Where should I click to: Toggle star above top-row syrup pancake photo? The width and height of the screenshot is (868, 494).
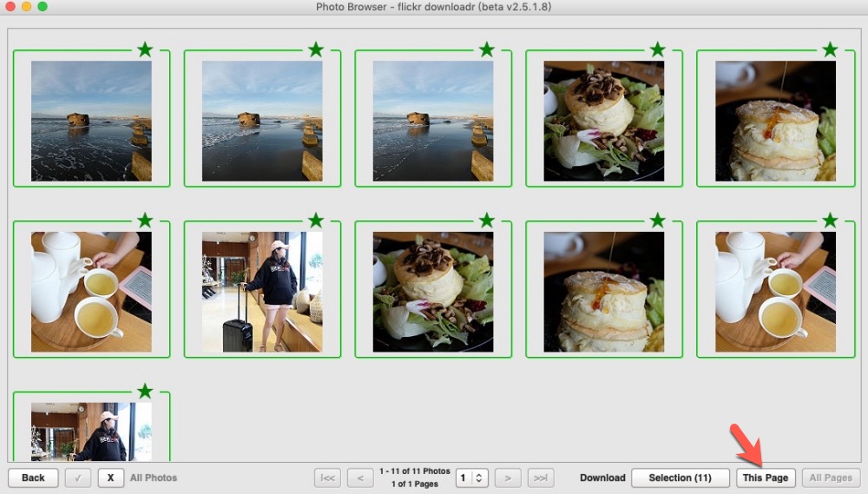(830, 49)
